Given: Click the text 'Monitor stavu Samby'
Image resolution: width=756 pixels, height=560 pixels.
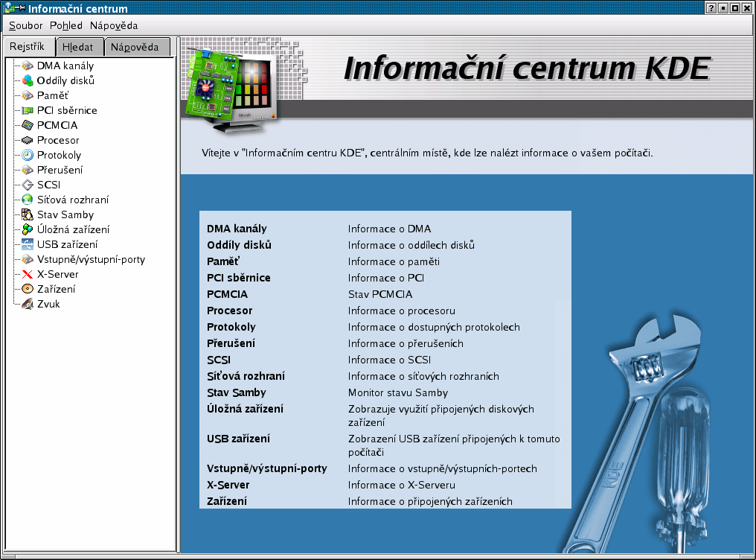Looking at the screenshot, I should [x=398, y=392].
